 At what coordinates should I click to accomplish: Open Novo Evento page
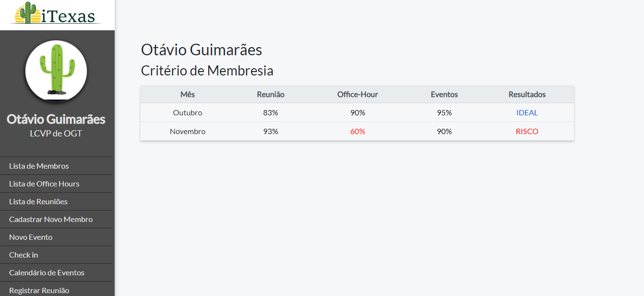[x=31, y=237]
